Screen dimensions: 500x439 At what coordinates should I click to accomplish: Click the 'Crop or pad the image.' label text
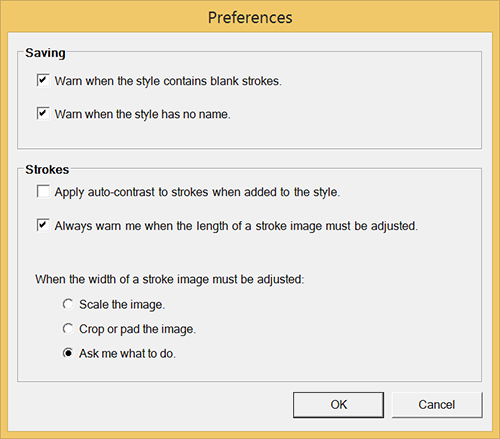point(137,329)
